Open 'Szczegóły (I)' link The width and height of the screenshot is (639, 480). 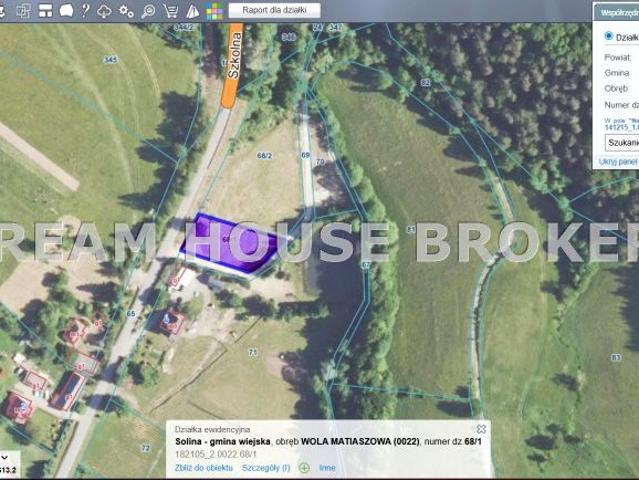(x=266, y=468)
